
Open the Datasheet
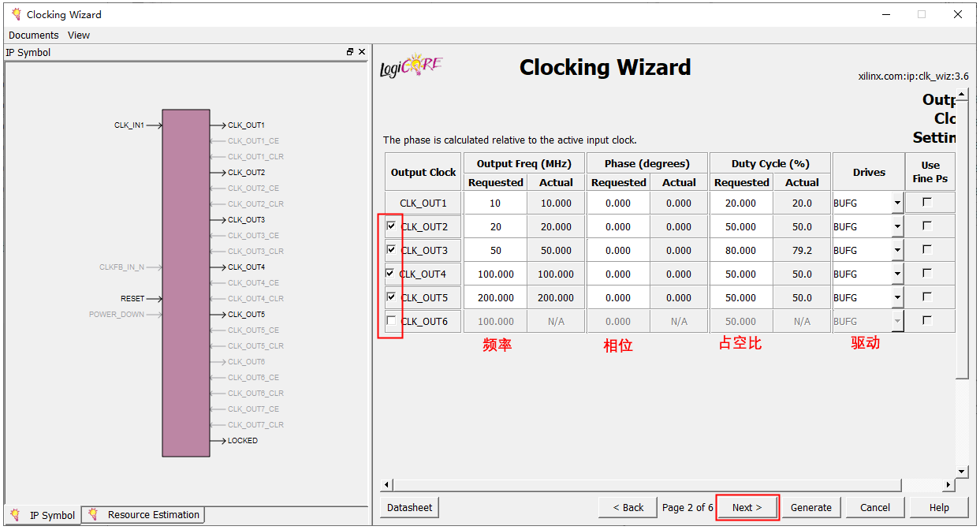(x=409, y=507)
